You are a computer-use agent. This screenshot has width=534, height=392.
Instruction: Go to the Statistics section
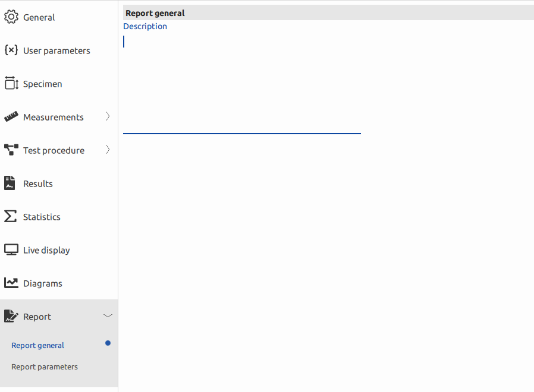(x=42, y=217)
